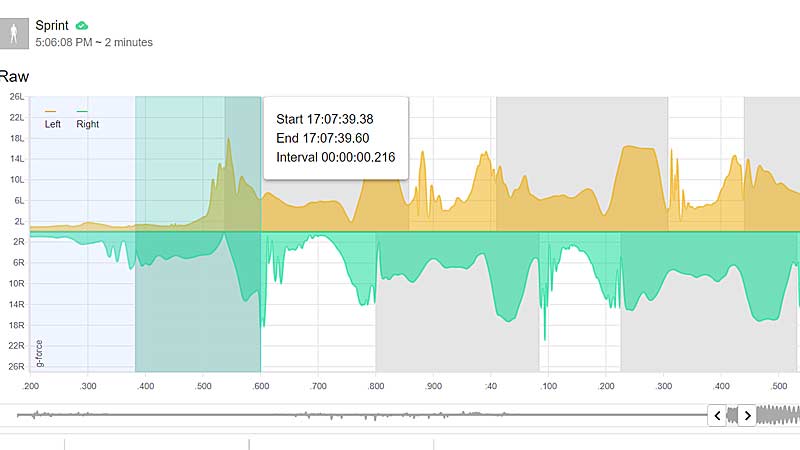
Task: Click the right arrow navigator button
Action: click(x=747, y=416)
